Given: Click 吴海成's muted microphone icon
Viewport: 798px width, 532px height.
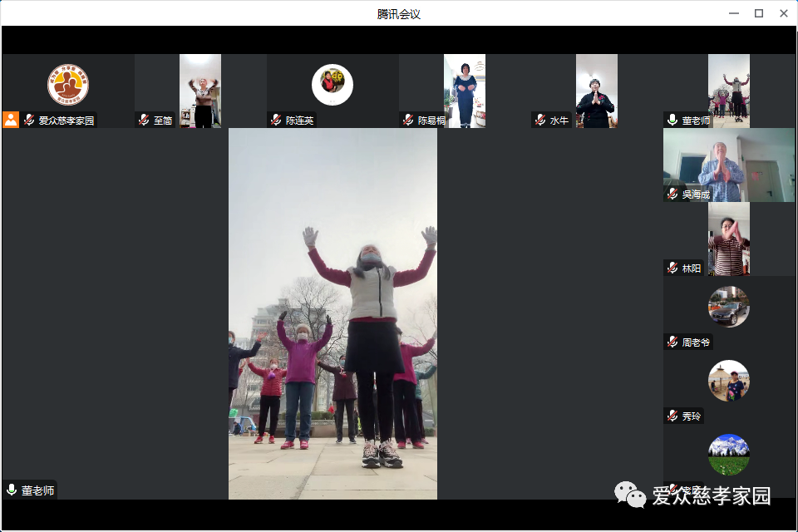Looking at the screenshot, I should point(672,194).
